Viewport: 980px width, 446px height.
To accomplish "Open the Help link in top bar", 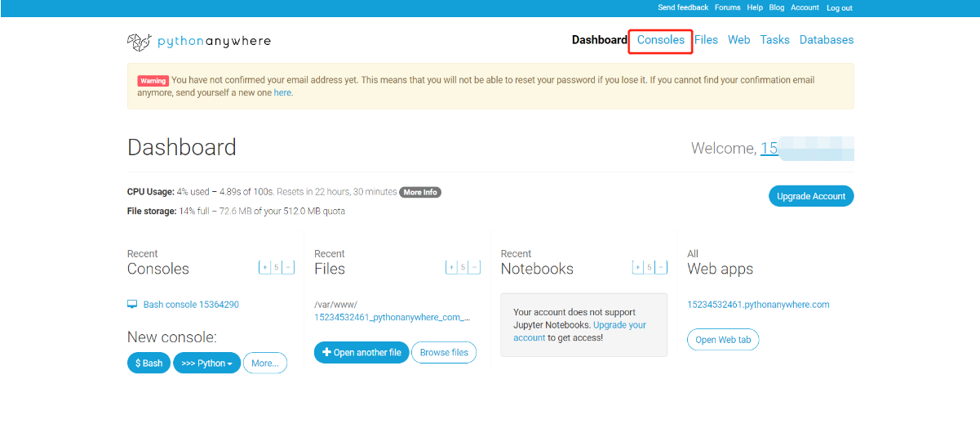I will tap(755, 7).
